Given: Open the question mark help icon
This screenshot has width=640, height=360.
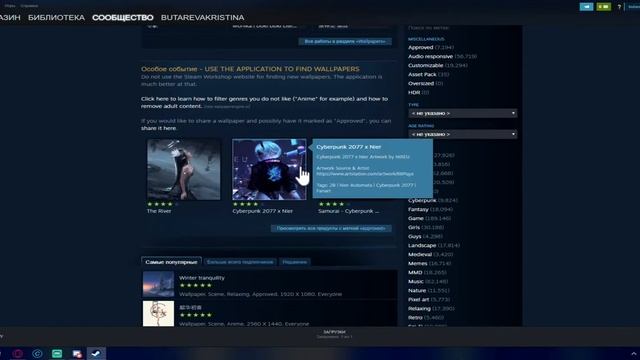Looking at the screenshot, I should click(619, 7).
